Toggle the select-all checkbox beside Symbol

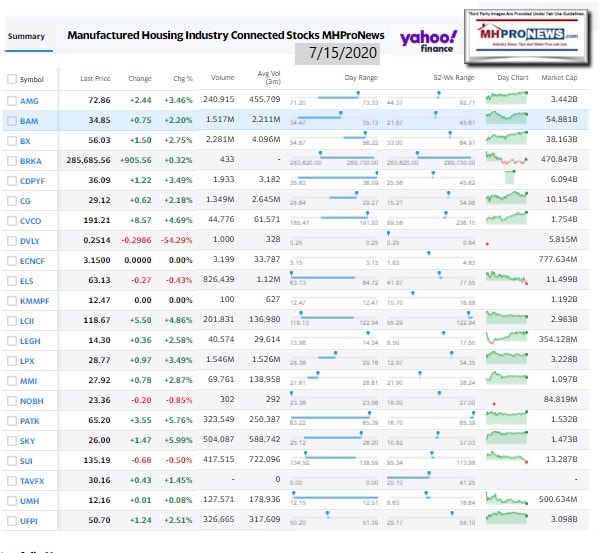(x=11, y=78)
